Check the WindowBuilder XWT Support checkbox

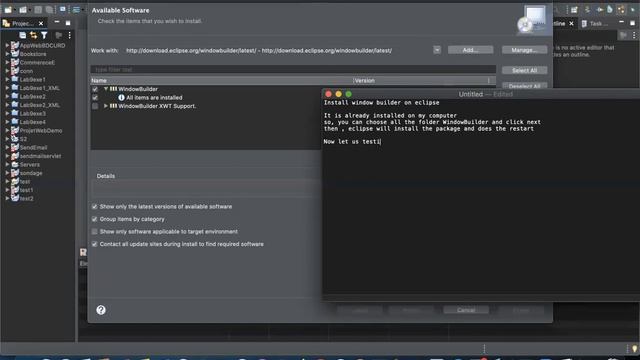[95, 106]
